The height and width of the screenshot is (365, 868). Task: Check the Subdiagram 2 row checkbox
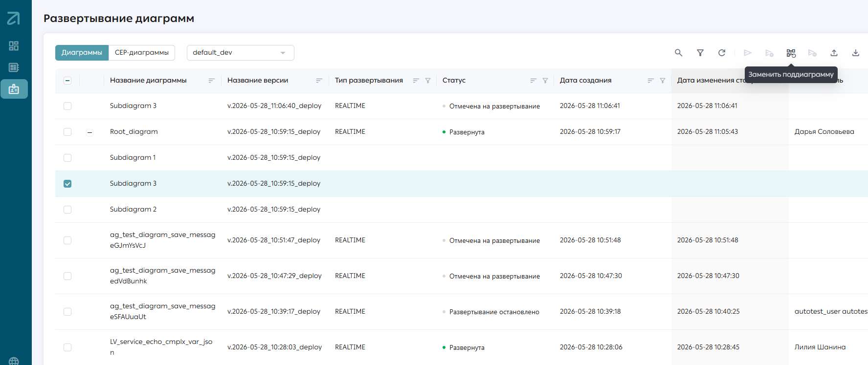pos(67,210)
